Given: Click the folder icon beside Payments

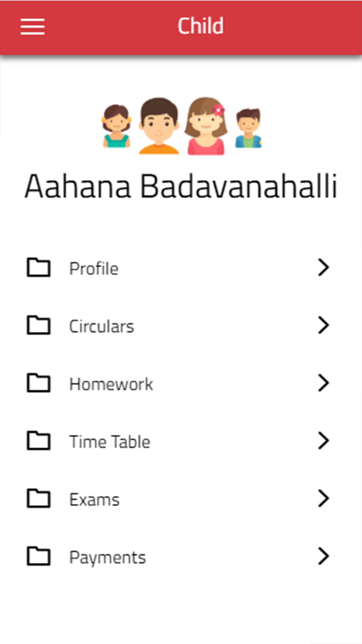Looking at the screenshot, I should coord(38,556).
